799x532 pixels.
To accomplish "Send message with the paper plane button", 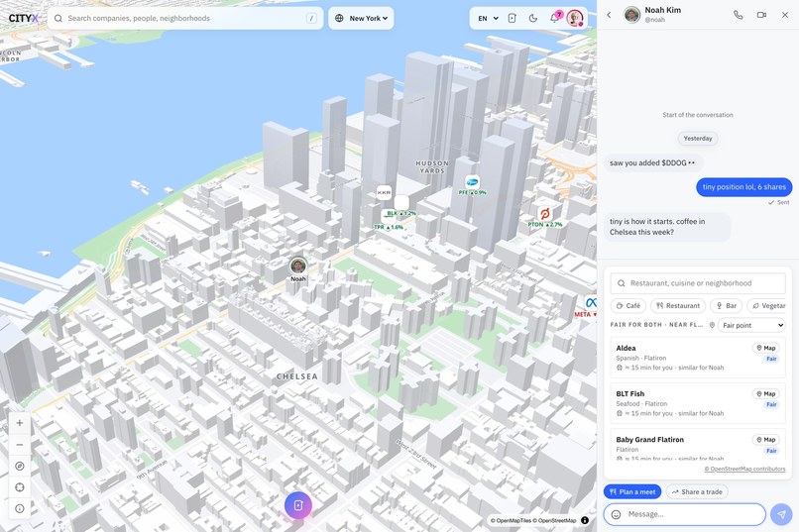I will [x=781, y=514].
